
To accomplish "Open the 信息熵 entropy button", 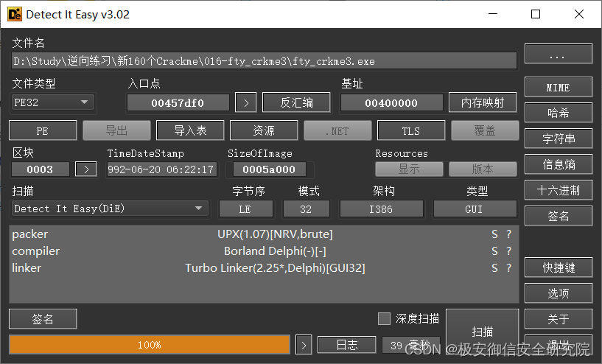I will (x=559, y=164).
